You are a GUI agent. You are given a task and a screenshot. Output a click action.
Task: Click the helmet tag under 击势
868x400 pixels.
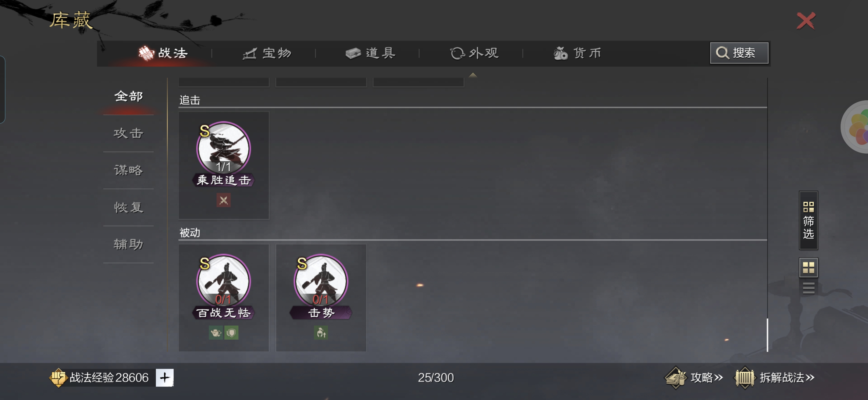point(321,333)
